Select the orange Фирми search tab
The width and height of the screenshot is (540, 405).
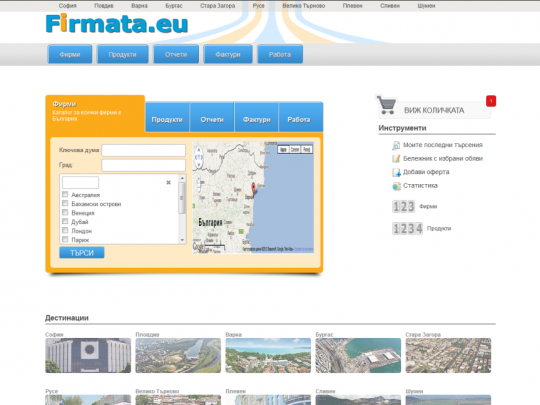click(x=95, y=113)
